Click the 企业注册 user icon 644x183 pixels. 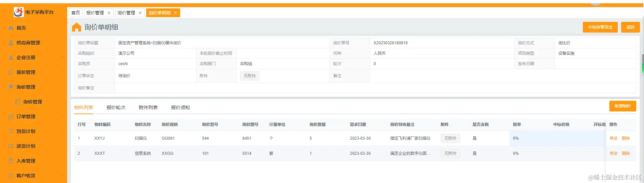(x=11, y=57)
